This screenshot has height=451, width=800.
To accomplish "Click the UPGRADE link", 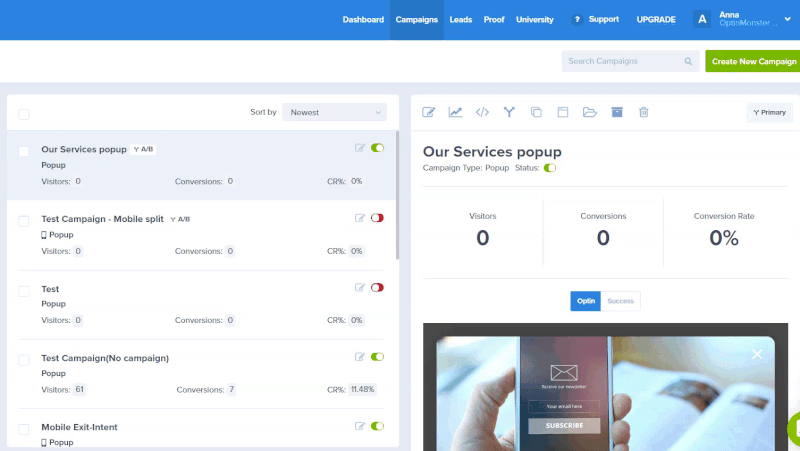I will [x=656, y=19].
